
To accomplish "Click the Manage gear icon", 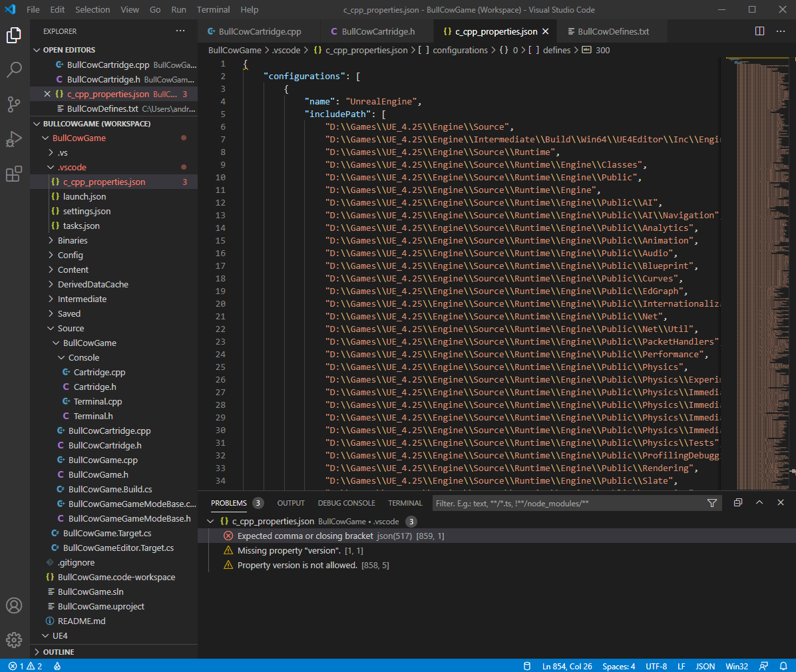I will coord(14,640).
